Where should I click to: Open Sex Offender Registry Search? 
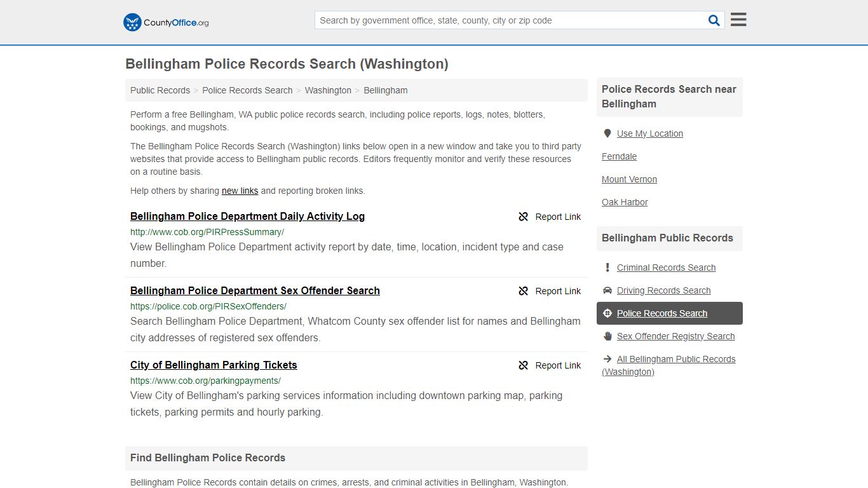(675, 336)
